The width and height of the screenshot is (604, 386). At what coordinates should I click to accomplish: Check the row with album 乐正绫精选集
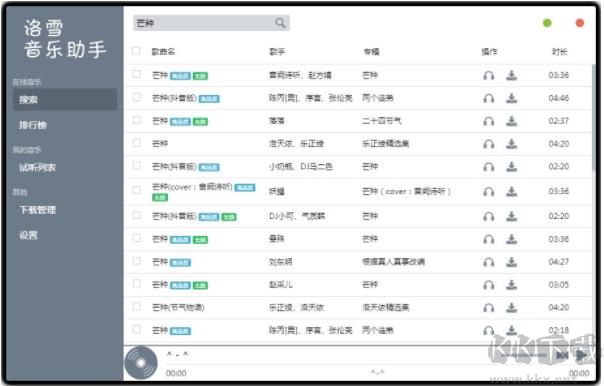click(137, 143)
